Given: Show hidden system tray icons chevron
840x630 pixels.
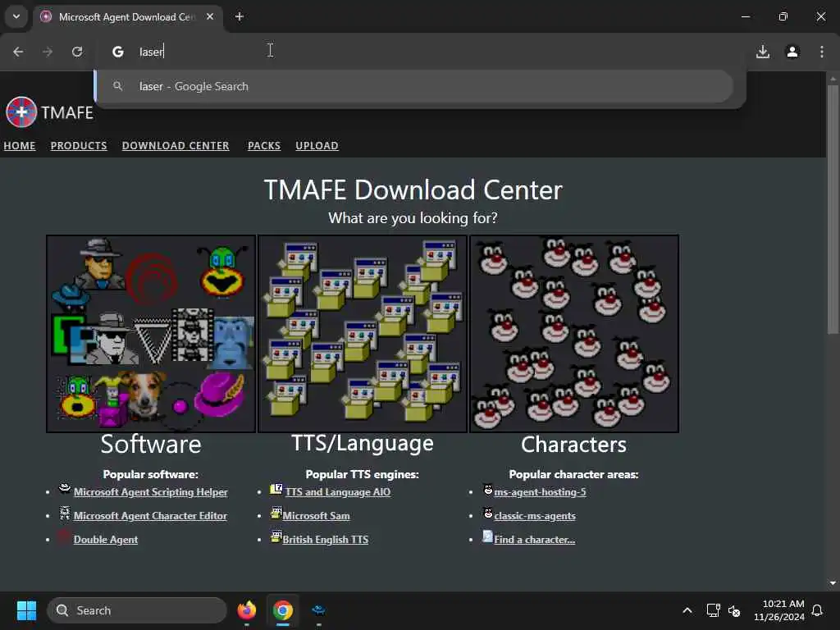Looking at the screenshot, I should (687, 610).
